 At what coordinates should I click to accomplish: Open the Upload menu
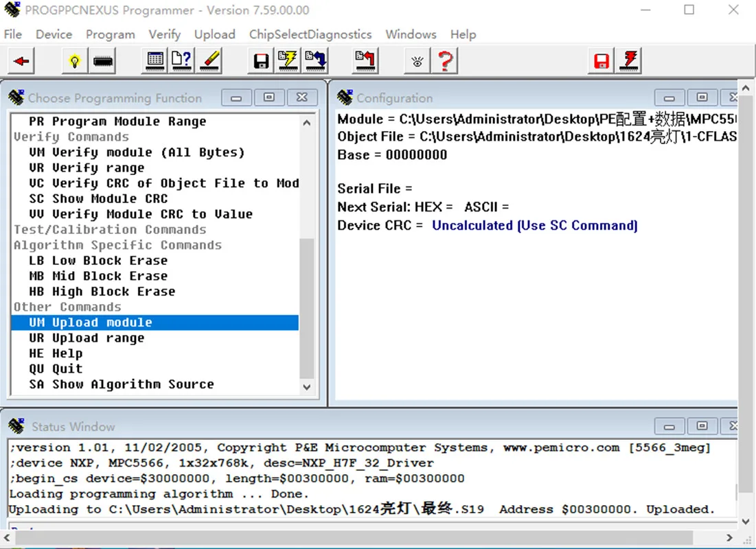pyautogui.click(x=214, y=34)
